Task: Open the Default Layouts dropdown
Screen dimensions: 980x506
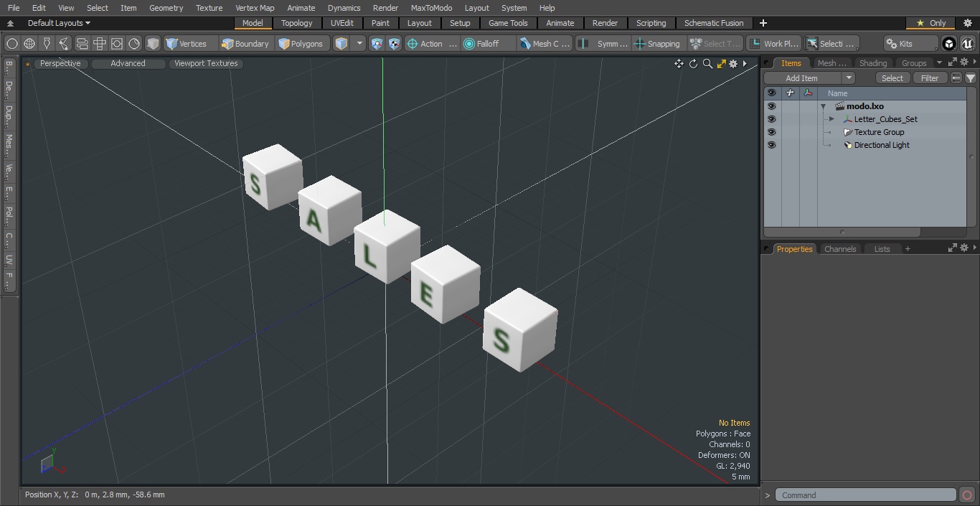Action: pos(59,23)
